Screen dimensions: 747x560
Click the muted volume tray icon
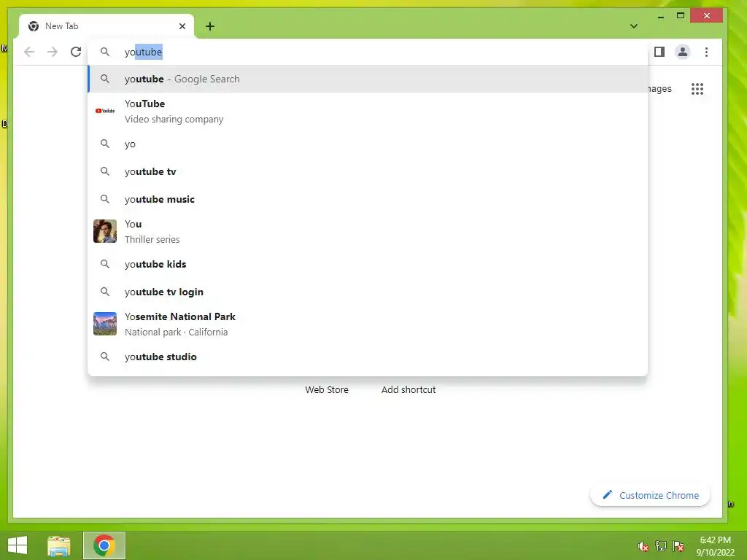tap(643, 547)
